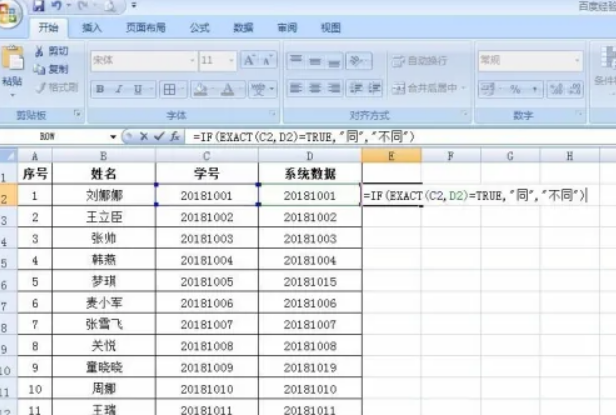Open the quick access toolbar customize arrow
Screen dimensions: 616x415
(x=134, y=6)
